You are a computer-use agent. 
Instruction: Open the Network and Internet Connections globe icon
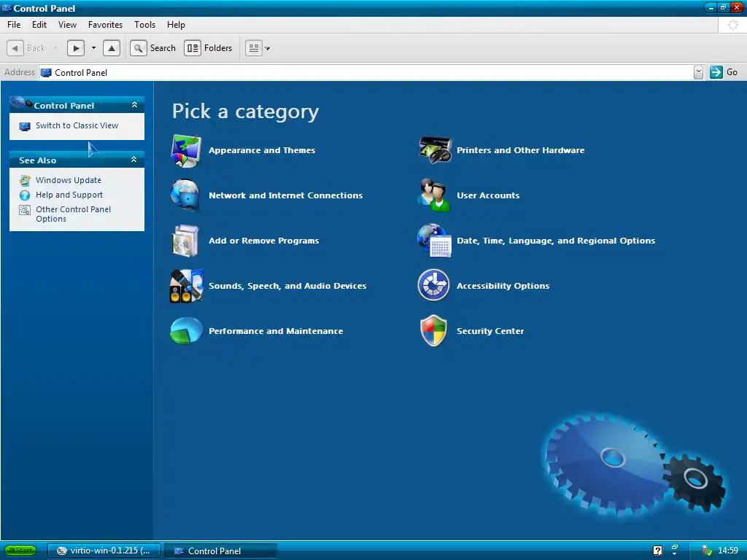[x=185, y=195]
